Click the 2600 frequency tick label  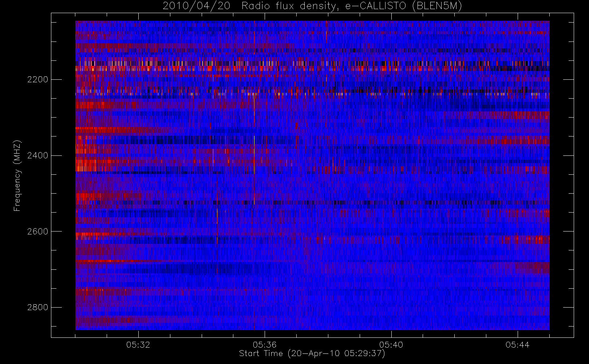pyautogui.click(x=37, y=232)
